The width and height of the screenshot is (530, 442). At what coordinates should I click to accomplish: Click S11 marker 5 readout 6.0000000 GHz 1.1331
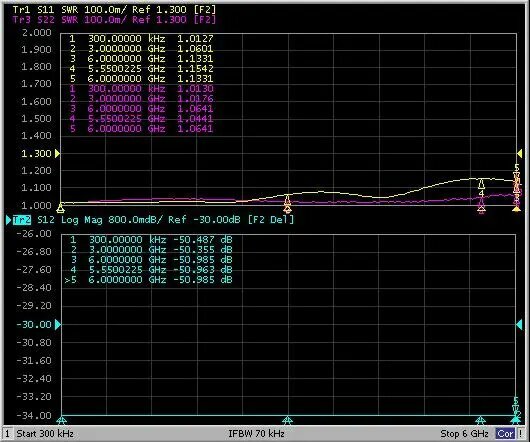[142, 79]
